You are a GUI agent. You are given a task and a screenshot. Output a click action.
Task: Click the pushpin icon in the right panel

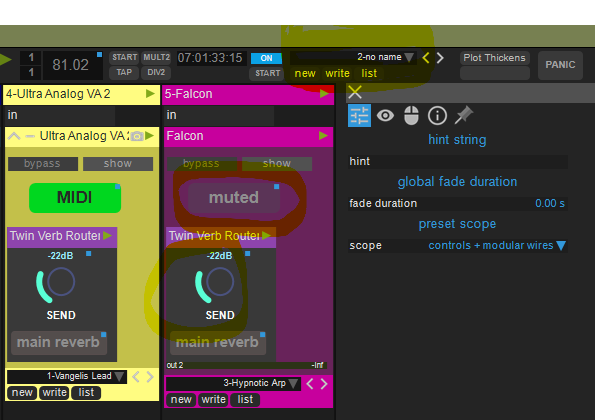pos(464,115)
